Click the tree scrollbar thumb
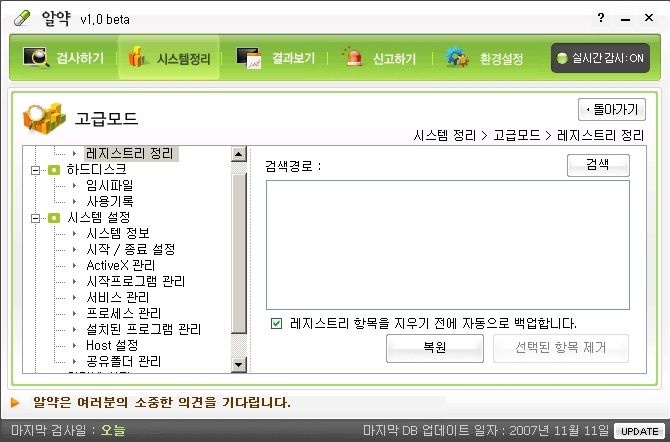Image resolution: width=670 pixels, height=442 pixels. [x=239, y=253]
